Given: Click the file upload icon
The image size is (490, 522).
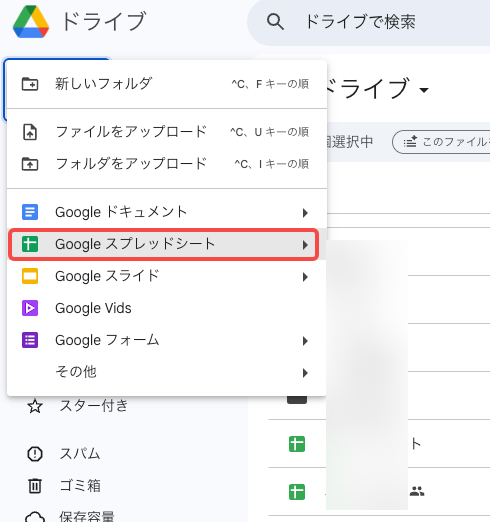Looking at the screenshot, I should click(30, 132).
